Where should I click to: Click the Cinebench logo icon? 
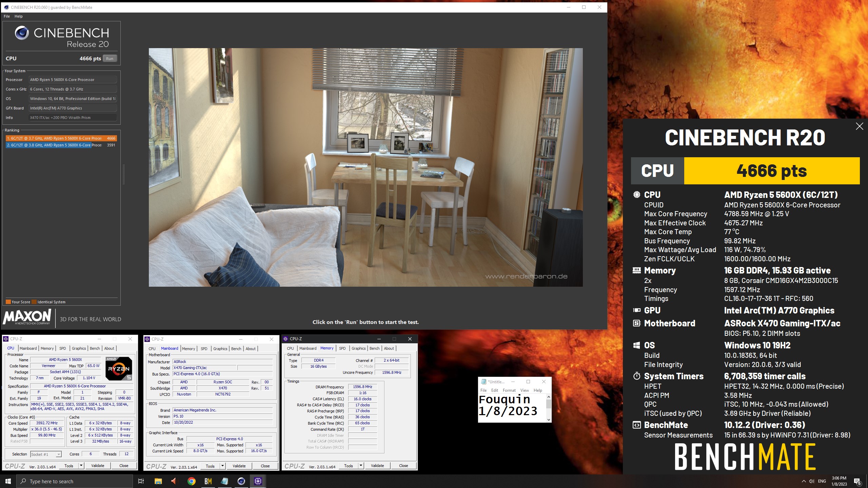(x=22, y=33)
